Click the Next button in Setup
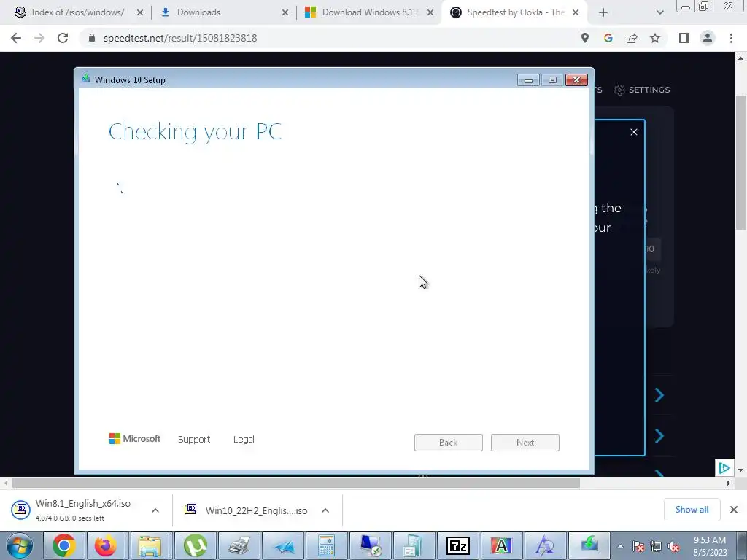 point(525,443)
